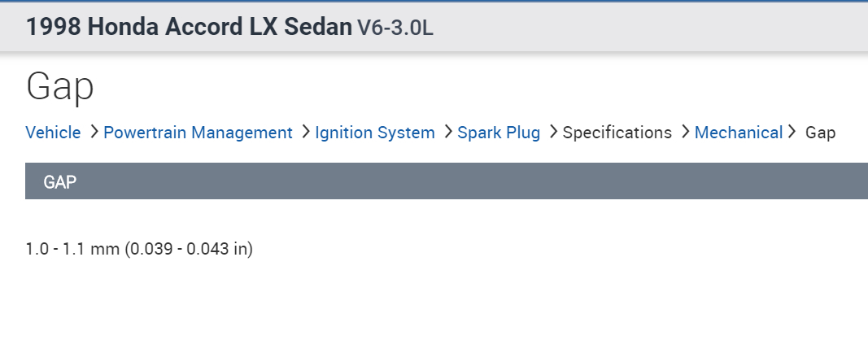Click the Vehicle breadcrumb link
The image size is (868, 353).
pos(53,133)
